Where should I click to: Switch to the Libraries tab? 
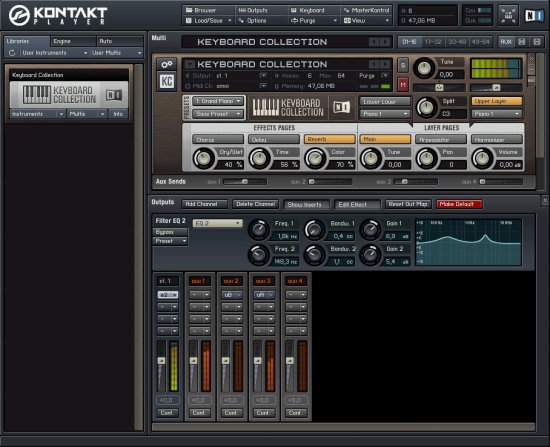[27, 41]
